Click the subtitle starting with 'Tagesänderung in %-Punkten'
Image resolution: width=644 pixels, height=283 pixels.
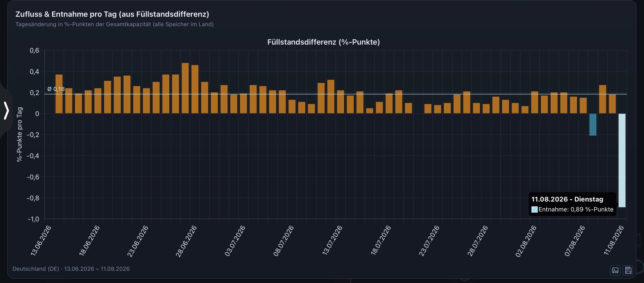[114, 24]
